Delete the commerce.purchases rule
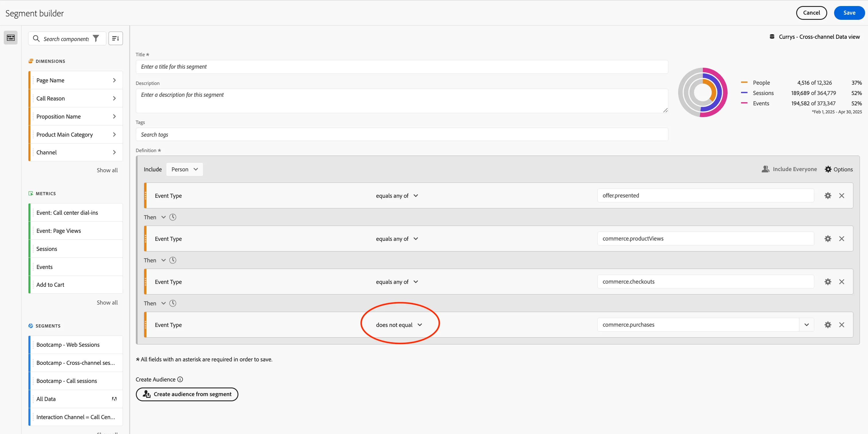The height and width of the screenshot is (434, 868). tap(841, 325)
